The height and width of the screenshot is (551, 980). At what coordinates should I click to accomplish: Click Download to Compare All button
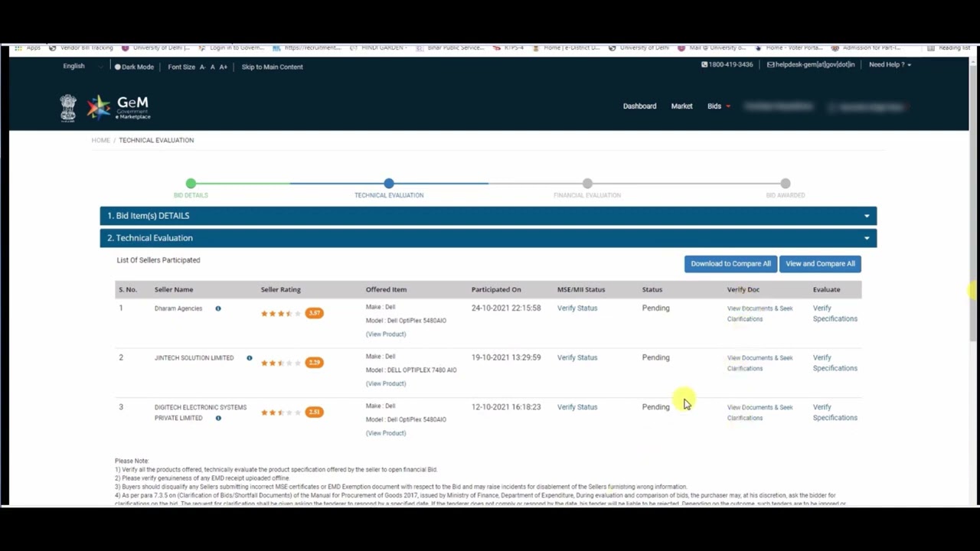[731, 263]
